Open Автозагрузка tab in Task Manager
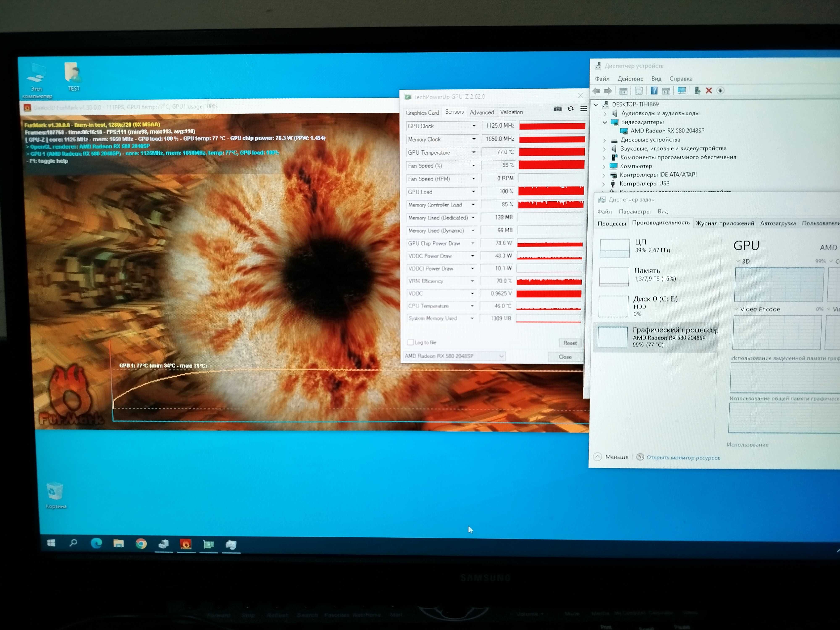 (777, 223)
